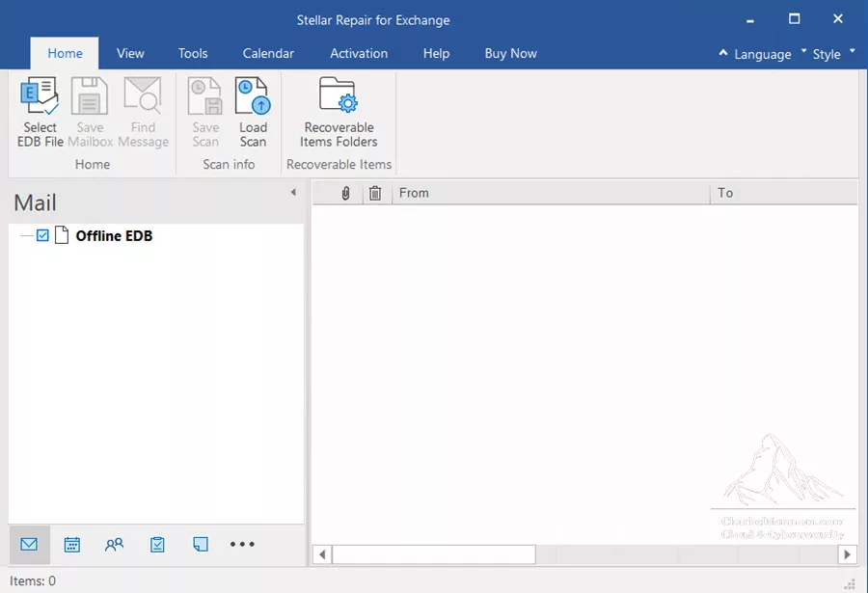Open the Notes view icon
Screen dimensions: 868x593
[201, 544]
